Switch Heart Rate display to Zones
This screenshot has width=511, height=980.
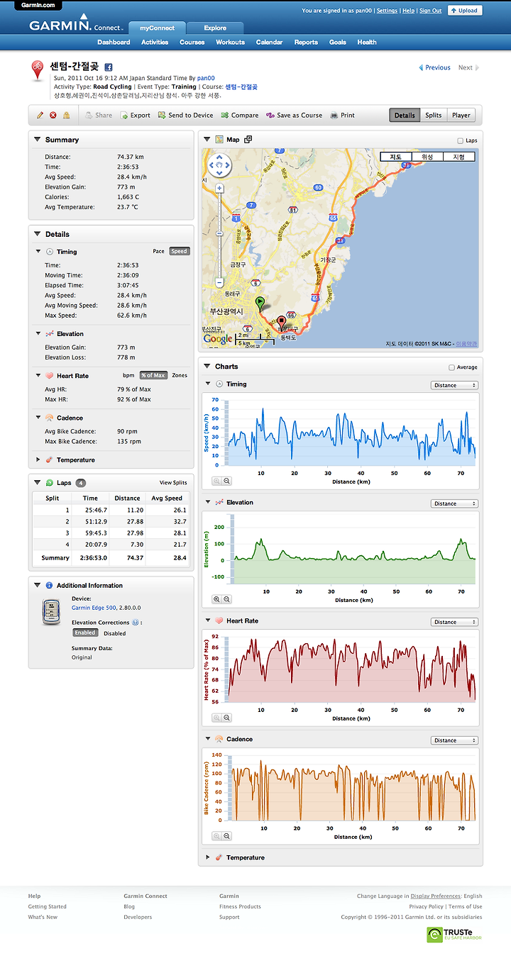coord(180,375)
